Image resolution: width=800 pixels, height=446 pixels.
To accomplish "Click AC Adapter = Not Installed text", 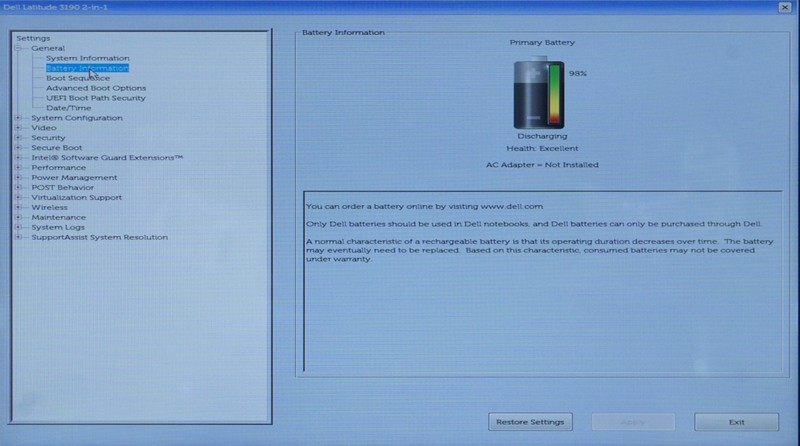I will click(x=542, y=165).
